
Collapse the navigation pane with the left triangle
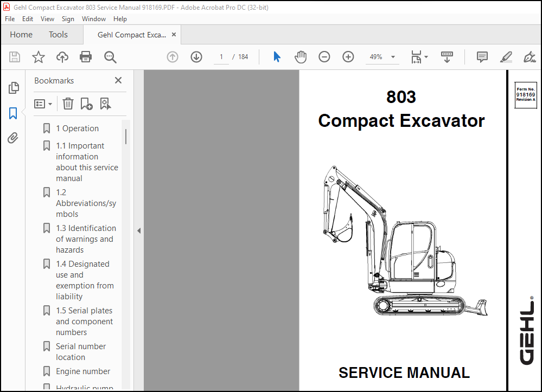coord(139,230)
